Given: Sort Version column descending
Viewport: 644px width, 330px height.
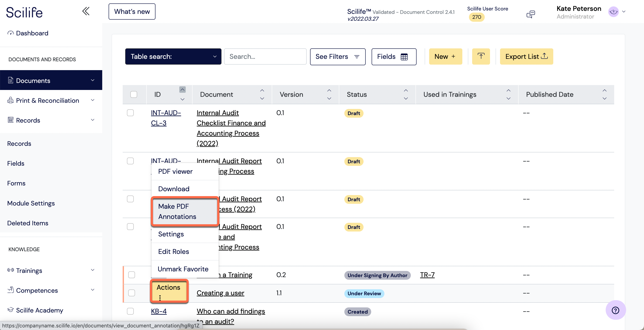Looking at the screenshot, I should (329, 98).
